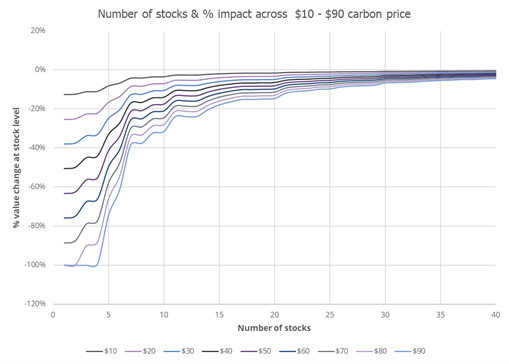Screen dimensions: 509x364
Task: Click the x-axis label 25
Action: pyautogui.click(x=330, y=315)
